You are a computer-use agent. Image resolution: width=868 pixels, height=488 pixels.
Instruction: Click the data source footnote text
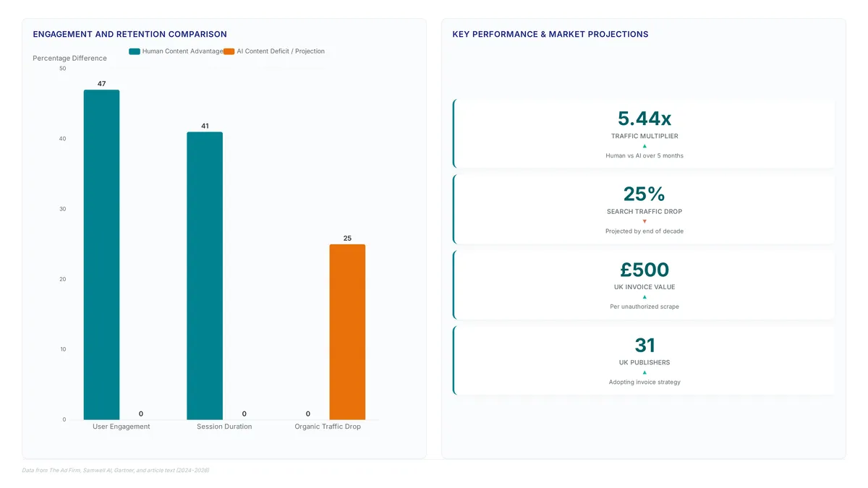(116, 470)
